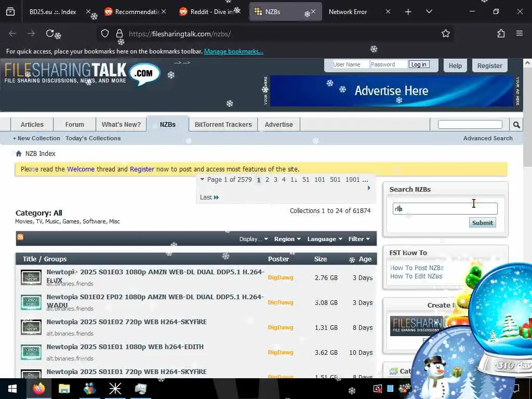
Task: Submit the NZB search
Action: pos(482,222)
